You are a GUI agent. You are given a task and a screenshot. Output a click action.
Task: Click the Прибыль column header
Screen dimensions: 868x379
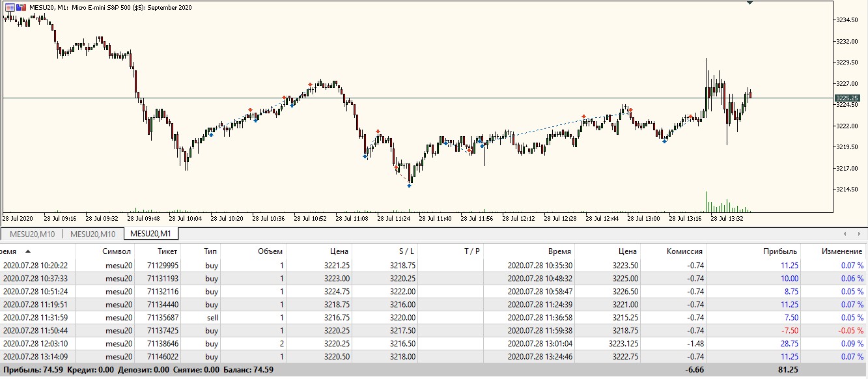coord(782,251)
